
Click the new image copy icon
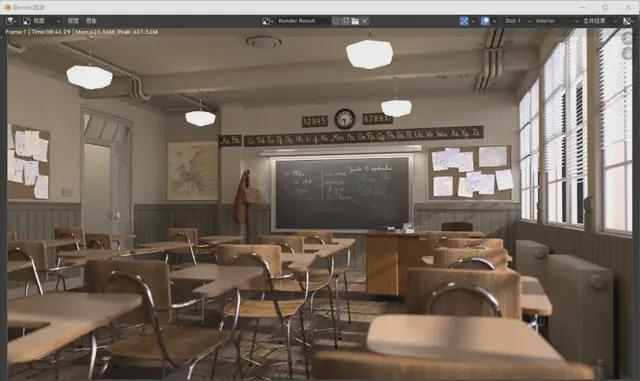click(345, 21)
